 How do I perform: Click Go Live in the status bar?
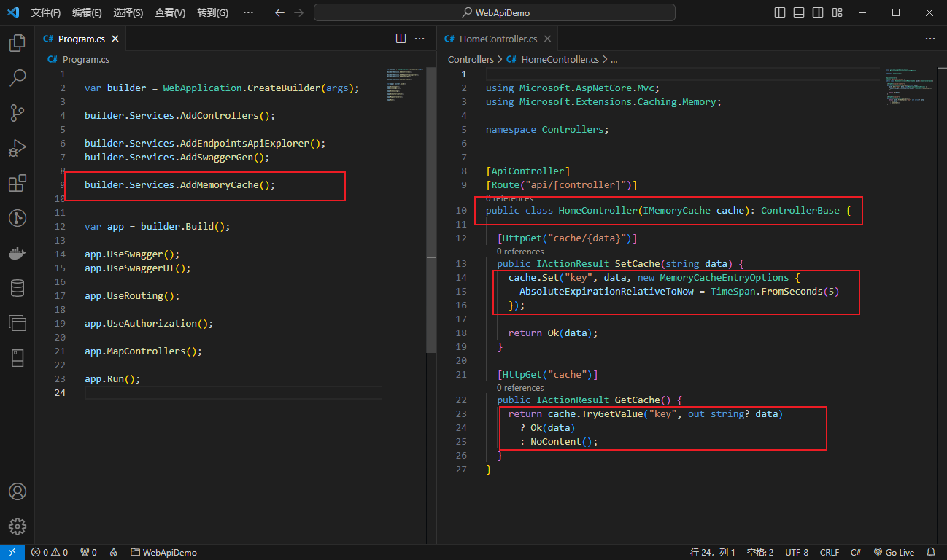[x=894, y=553]
